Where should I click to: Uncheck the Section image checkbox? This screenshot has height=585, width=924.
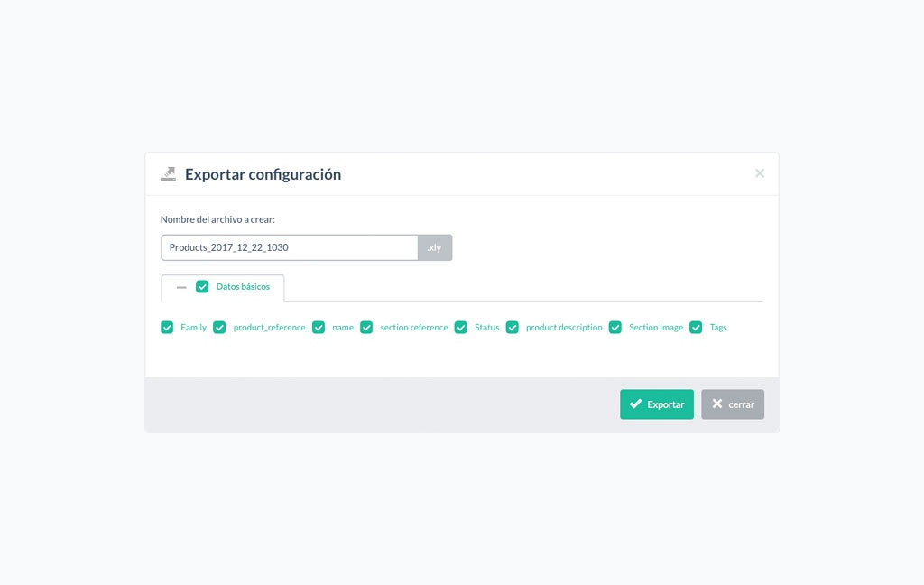615,328
